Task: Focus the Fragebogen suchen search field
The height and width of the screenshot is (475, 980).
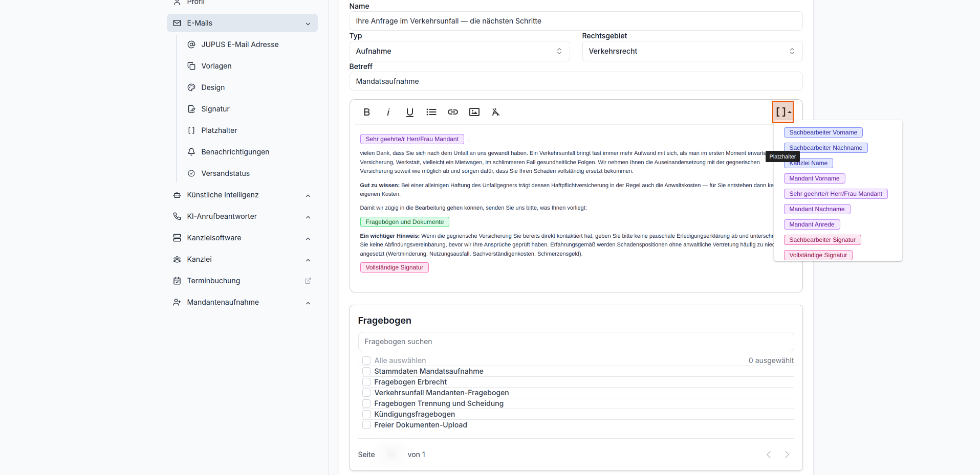Action: (576, 342)
